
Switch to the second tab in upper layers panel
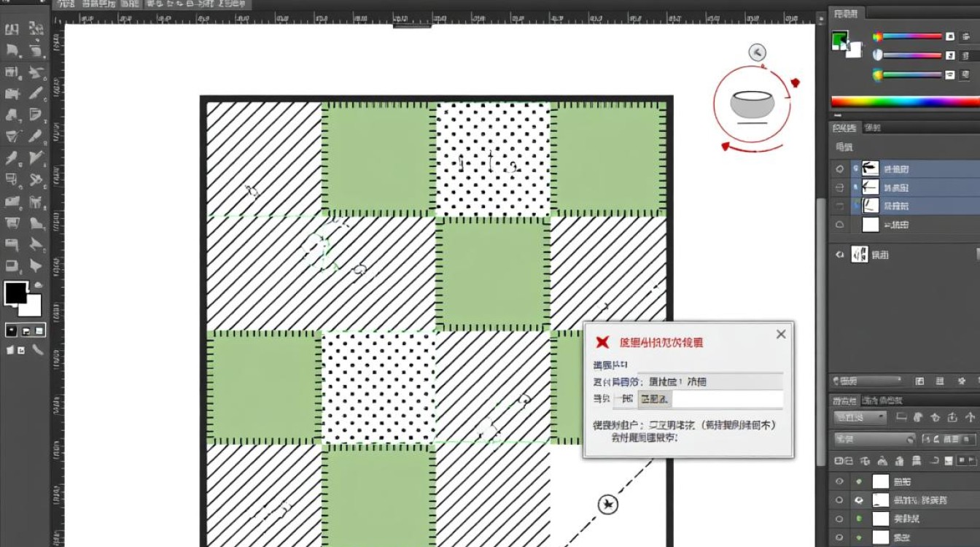coord(872,128)
